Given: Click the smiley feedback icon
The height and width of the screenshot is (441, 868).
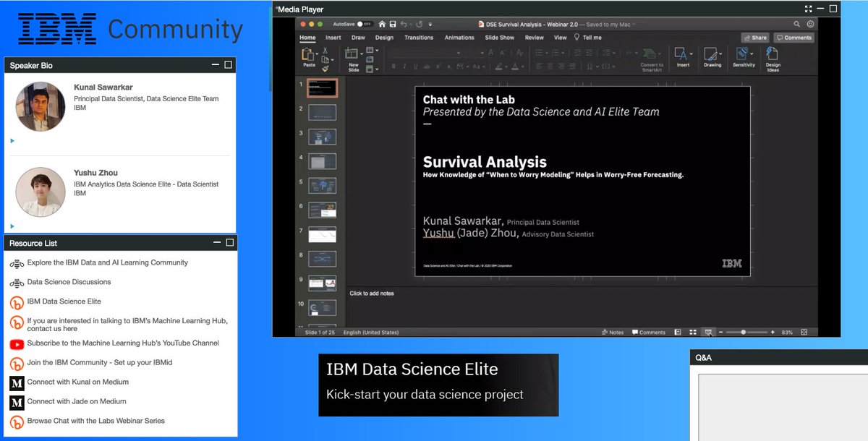Looking at the screenshot, I should point(810,24).
